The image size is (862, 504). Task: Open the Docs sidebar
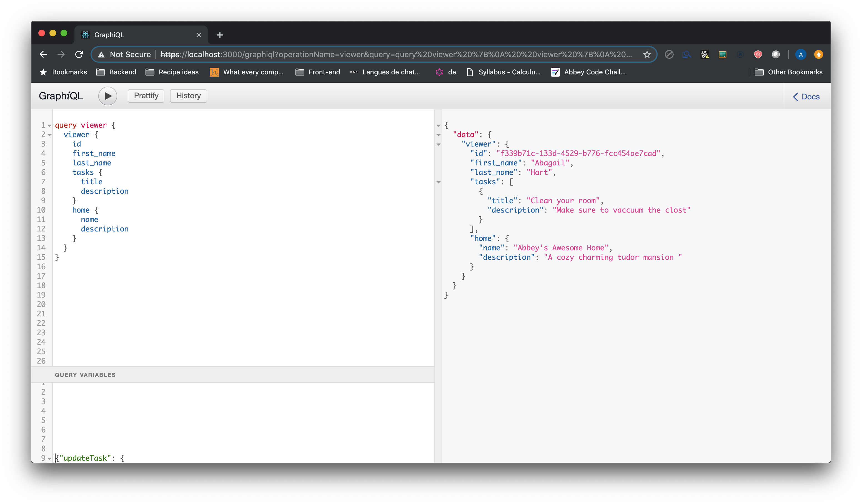coord(806,97)
